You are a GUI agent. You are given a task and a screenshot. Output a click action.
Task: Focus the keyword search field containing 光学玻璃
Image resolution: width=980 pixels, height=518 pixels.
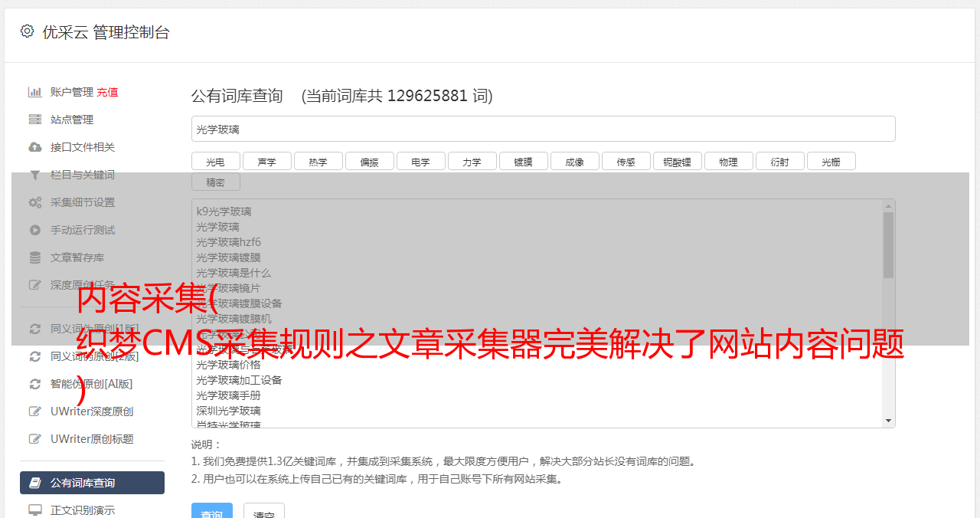pos(543,129)
